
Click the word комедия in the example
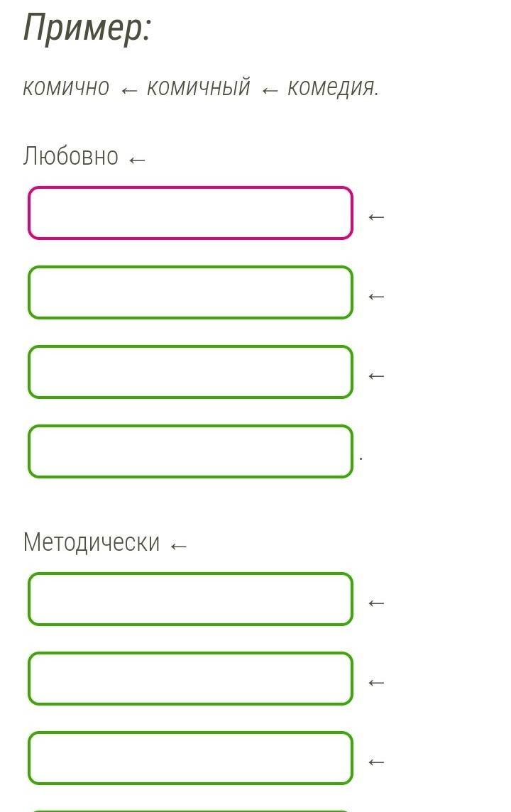[x=331, y=87]
